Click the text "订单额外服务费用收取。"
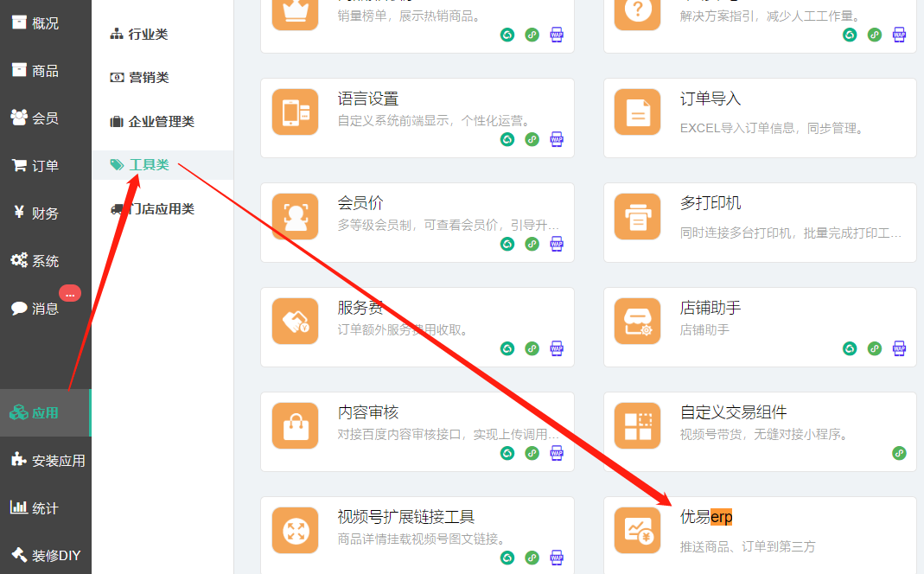 (x=405, y=330)
